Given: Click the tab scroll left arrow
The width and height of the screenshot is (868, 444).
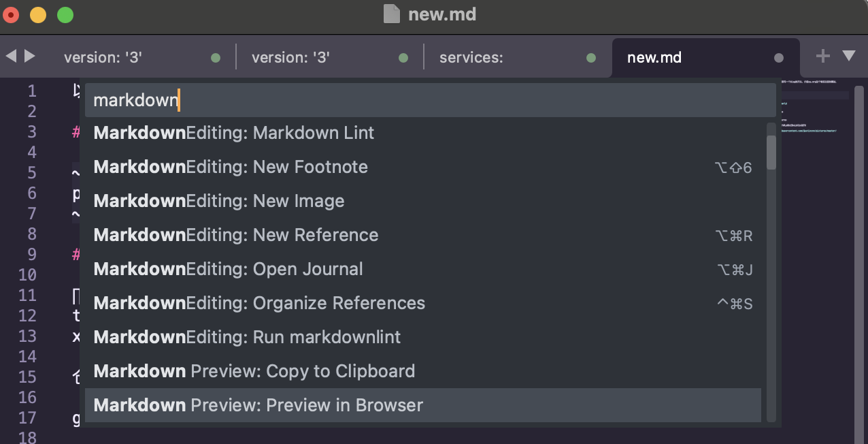Looking at the screenshot, I should pos(10,56).
